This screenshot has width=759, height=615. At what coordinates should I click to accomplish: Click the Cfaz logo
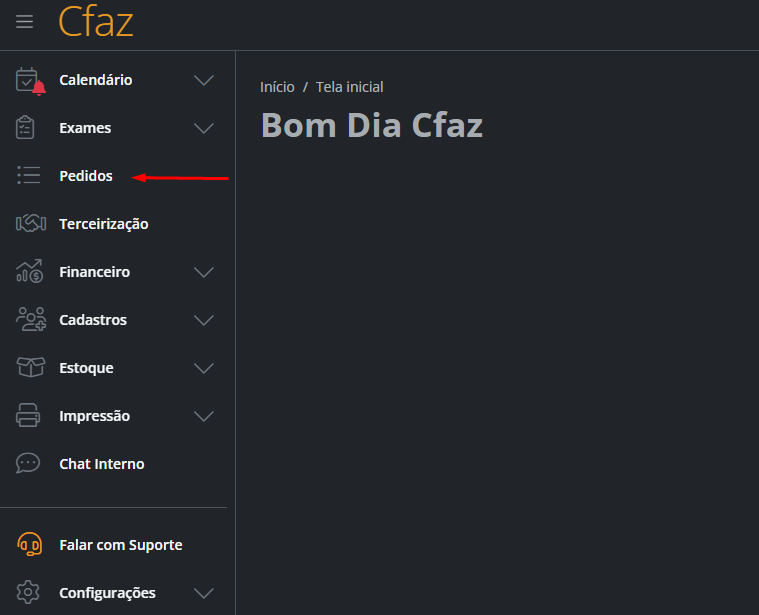tap(95, 22)
